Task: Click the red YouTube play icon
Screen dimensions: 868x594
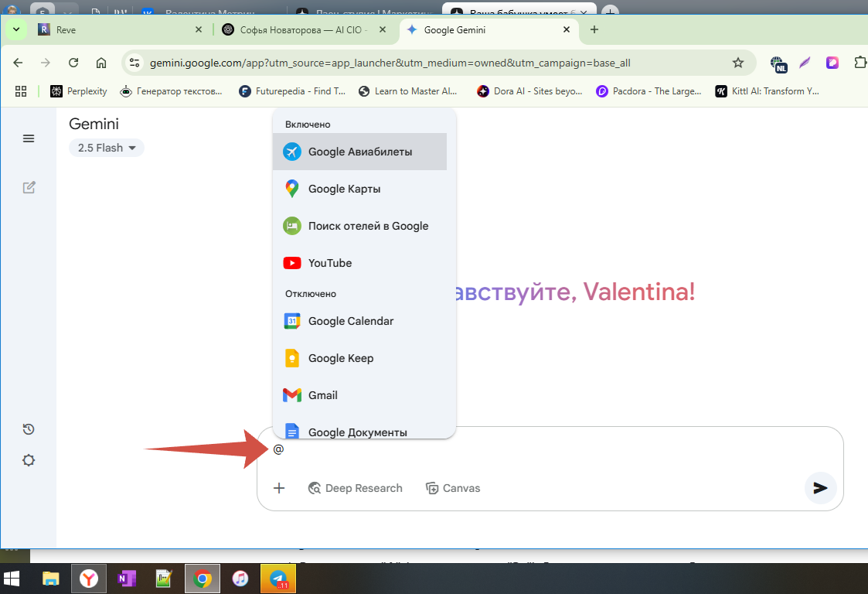Action: (291, 263)
